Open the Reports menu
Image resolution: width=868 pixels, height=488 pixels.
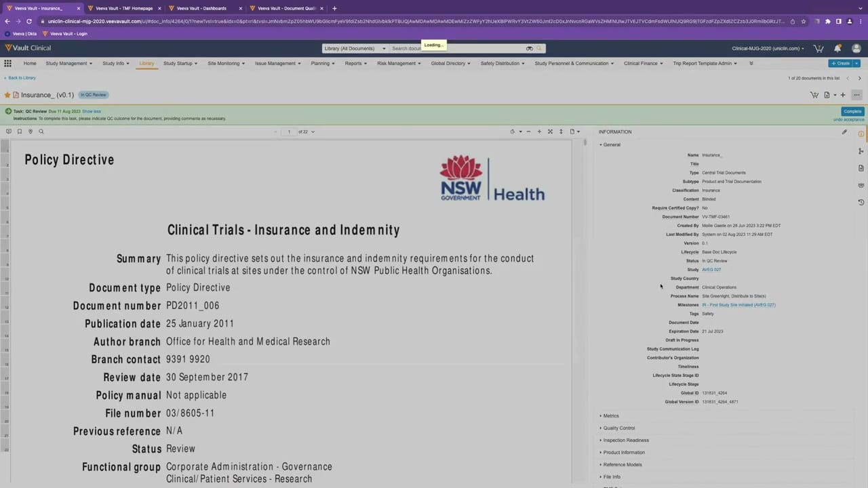click(355, 63)
